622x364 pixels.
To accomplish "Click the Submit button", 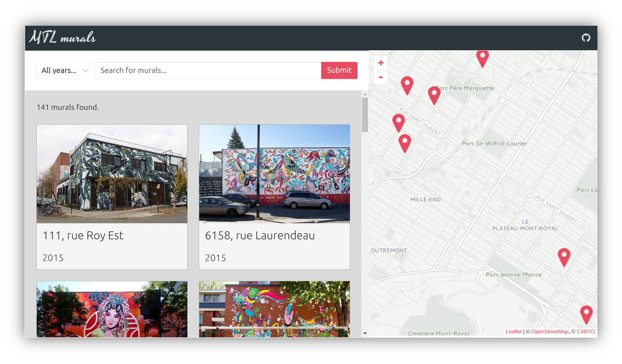I will point(339,70).
